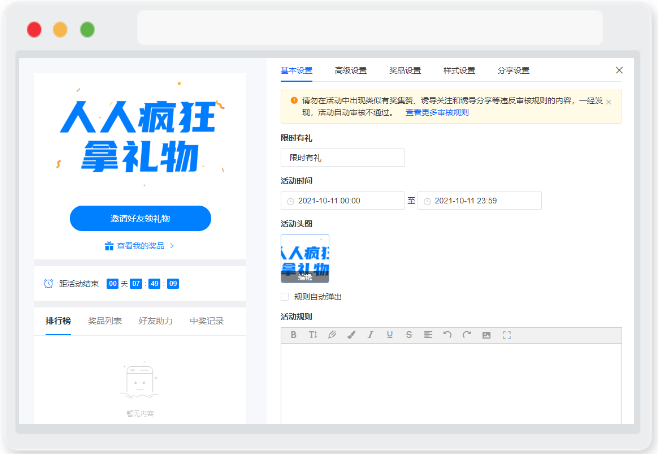Click the activity header image thumbnail

pyautogui.click(x=305, y=258)
